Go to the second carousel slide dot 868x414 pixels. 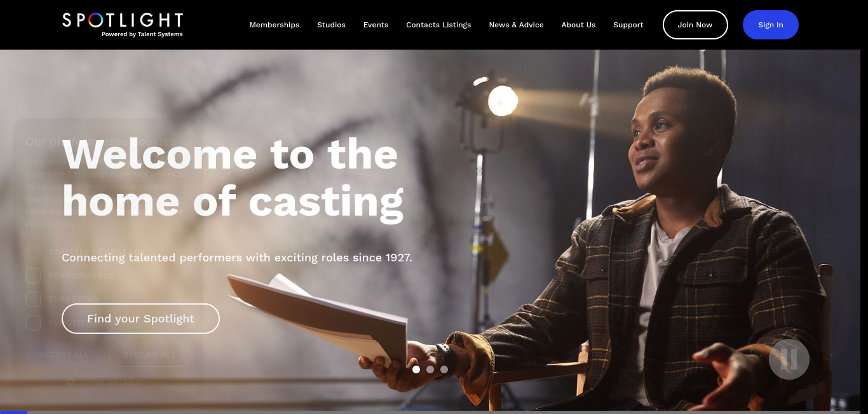430,369
